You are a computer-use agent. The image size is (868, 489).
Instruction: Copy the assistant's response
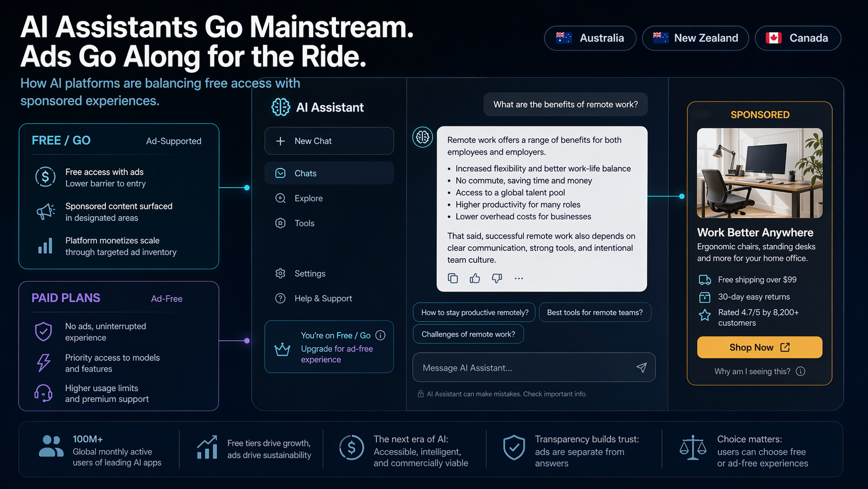tap(453, 279)
